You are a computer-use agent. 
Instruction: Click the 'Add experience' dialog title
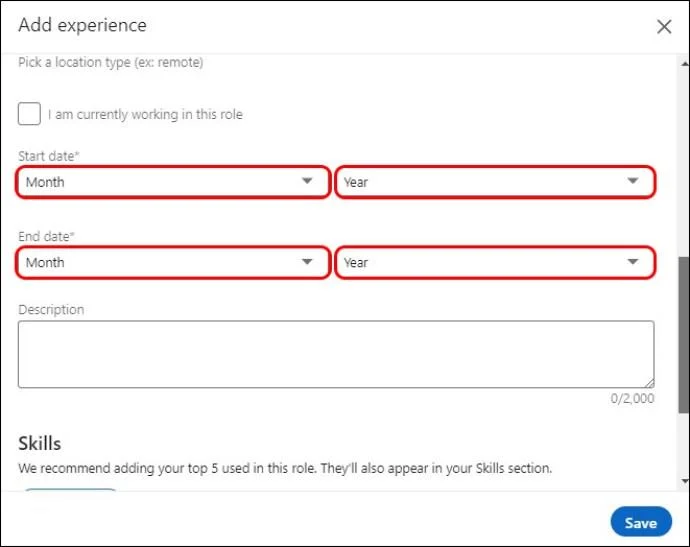82,25
